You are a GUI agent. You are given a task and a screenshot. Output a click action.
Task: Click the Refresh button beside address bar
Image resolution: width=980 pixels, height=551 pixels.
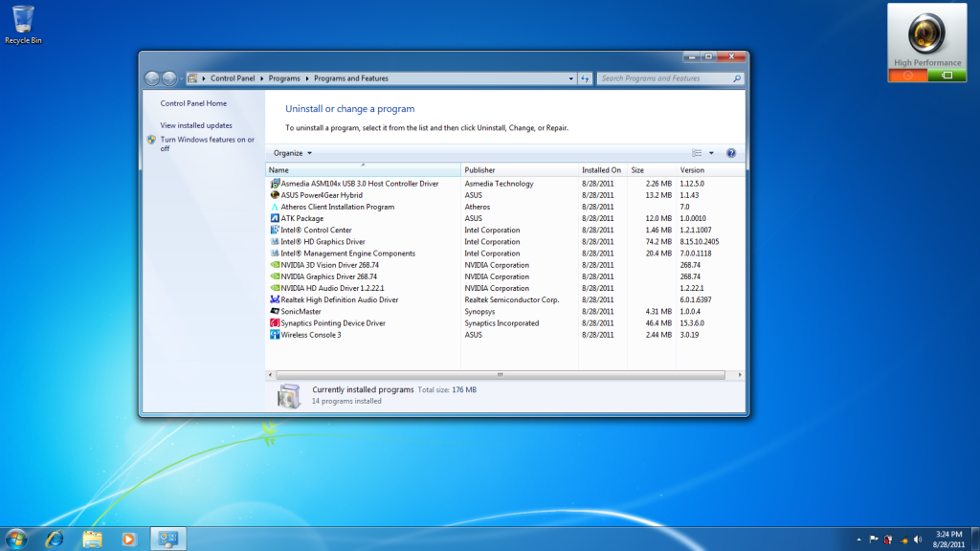point(585,78)
